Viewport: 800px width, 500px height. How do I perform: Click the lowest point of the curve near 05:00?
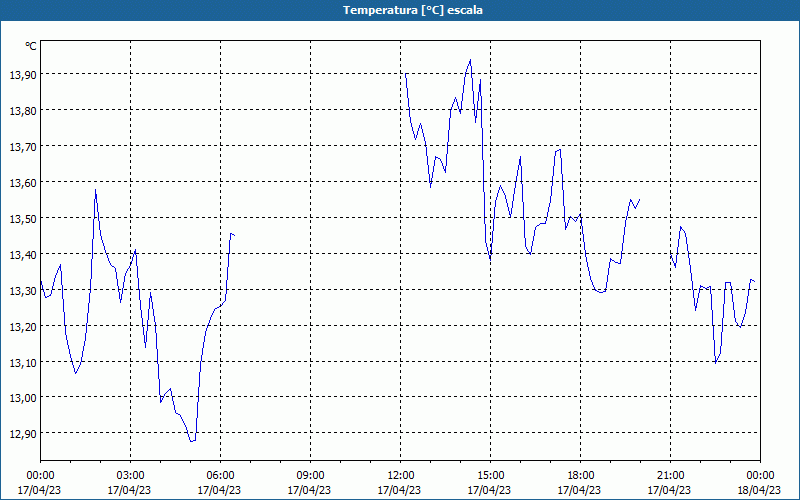(192, 441)
